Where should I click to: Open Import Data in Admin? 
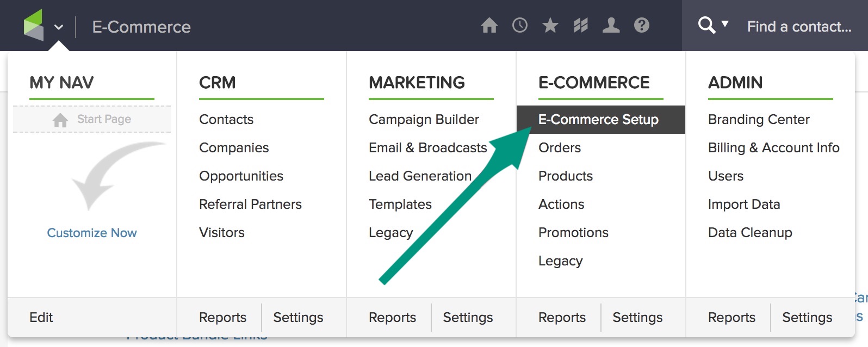tap(744, 204)
